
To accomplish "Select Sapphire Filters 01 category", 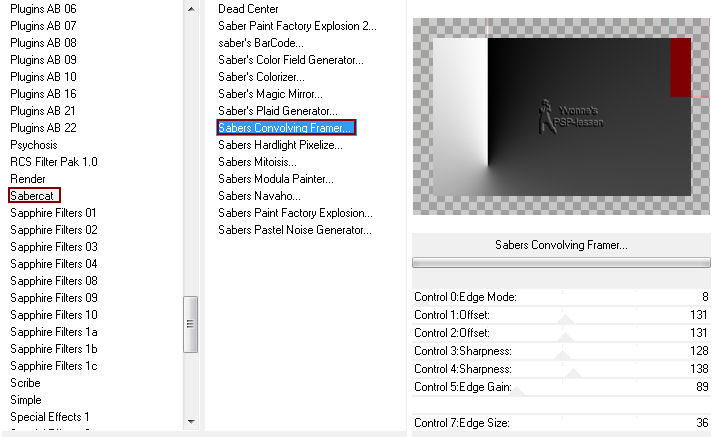I will click(53, 213).
